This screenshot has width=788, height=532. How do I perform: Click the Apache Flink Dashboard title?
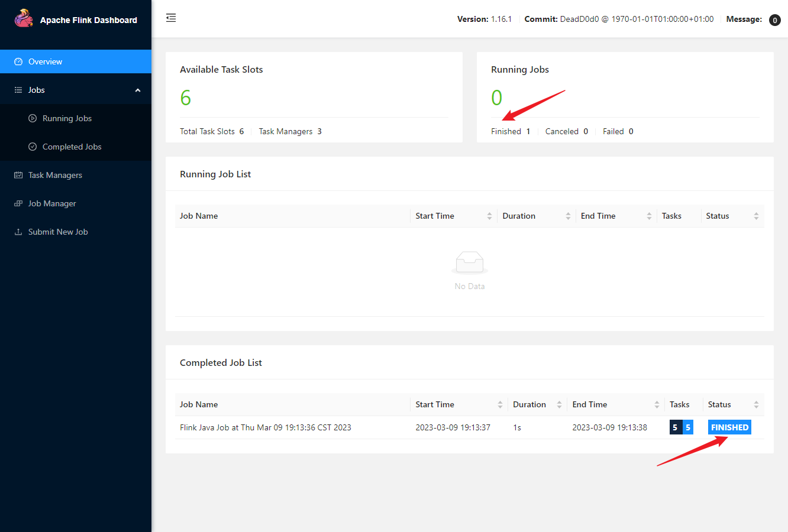coord(89,20)
